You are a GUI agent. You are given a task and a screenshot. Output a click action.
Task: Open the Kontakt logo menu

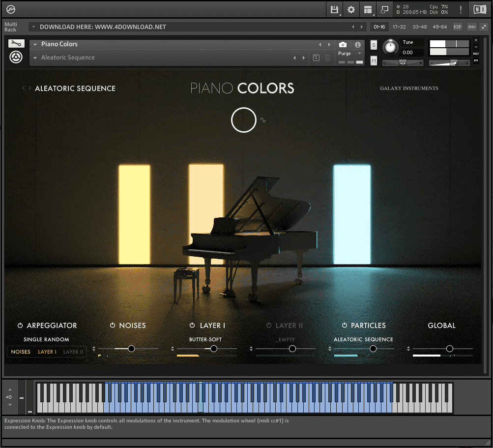pyautogui.click(x=11, y=9)
